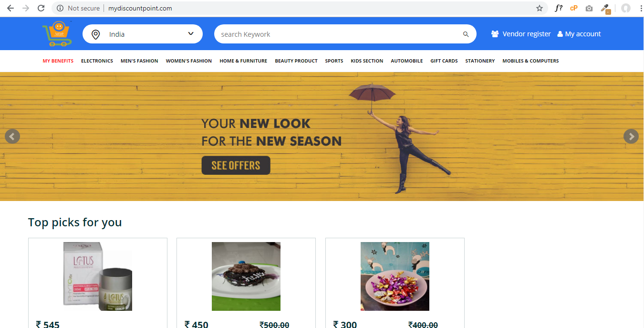Click the See Offers banner button

[236, 165]
